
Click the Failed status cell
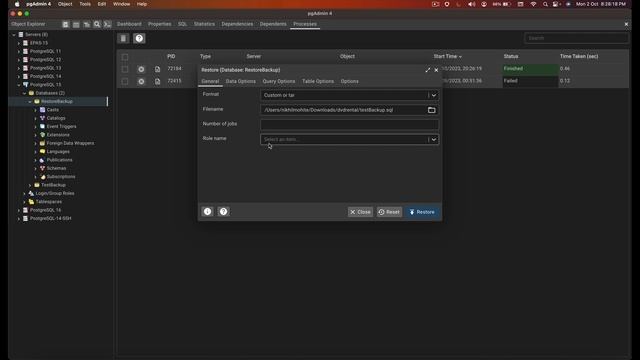530,81
